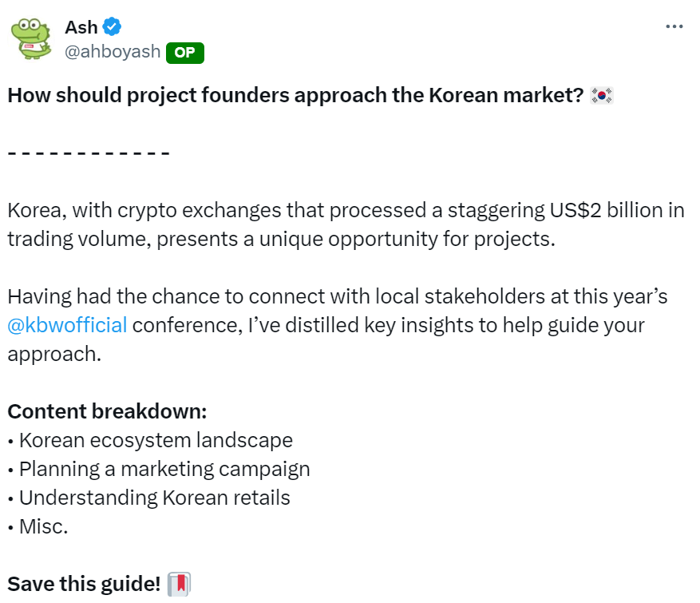Click the Korean flag emoji
The width and height of the screenshot is (700, 603).
(x=601, y=96)
